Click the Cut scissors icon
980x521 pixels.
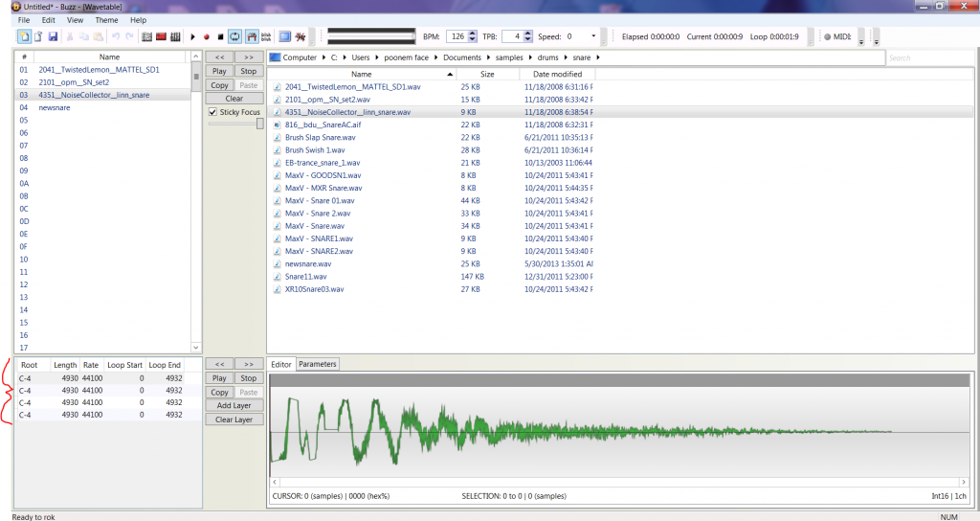(69, 37)
